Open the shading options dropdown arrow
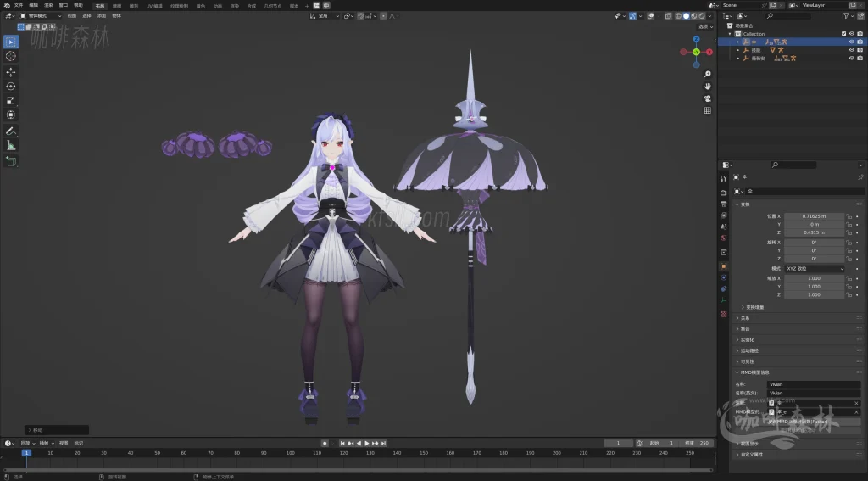 tap(710, 16)
